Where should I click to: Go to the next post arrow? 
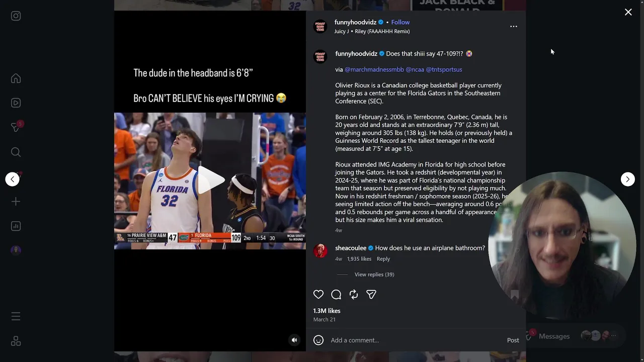pyautogui.click(x=627, y=179)
